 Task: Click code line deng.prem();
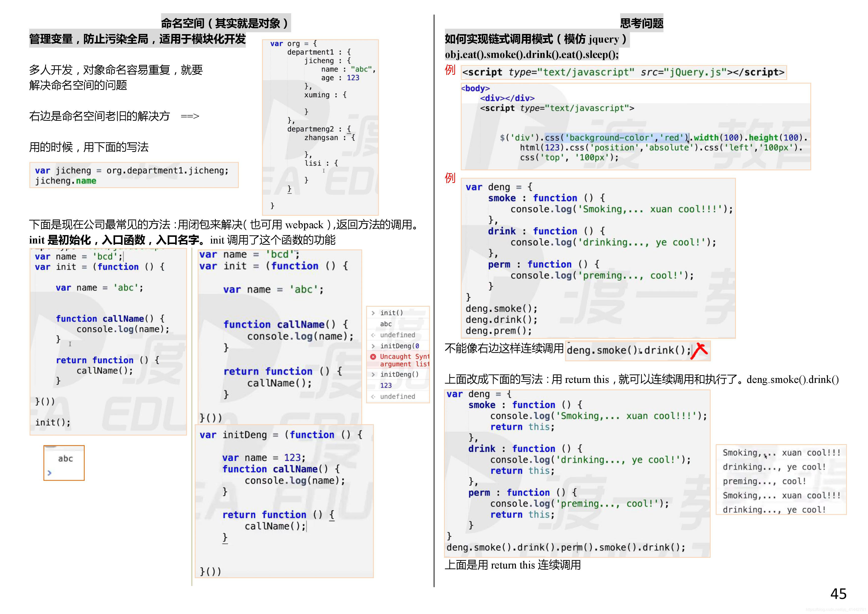pos(499,331)
